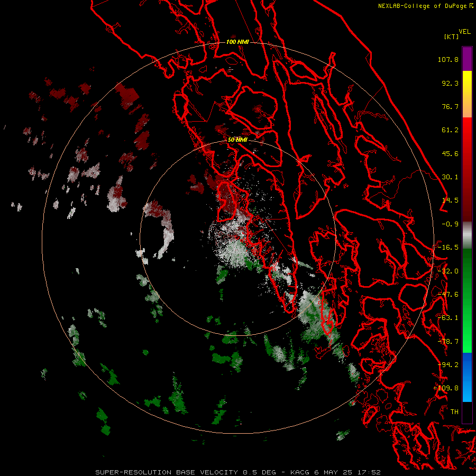Viewport: 476px width, 476px height.
Task: Click the -78.7 velocity scale value
Action: pyautogui.click(x=448, y=342)
